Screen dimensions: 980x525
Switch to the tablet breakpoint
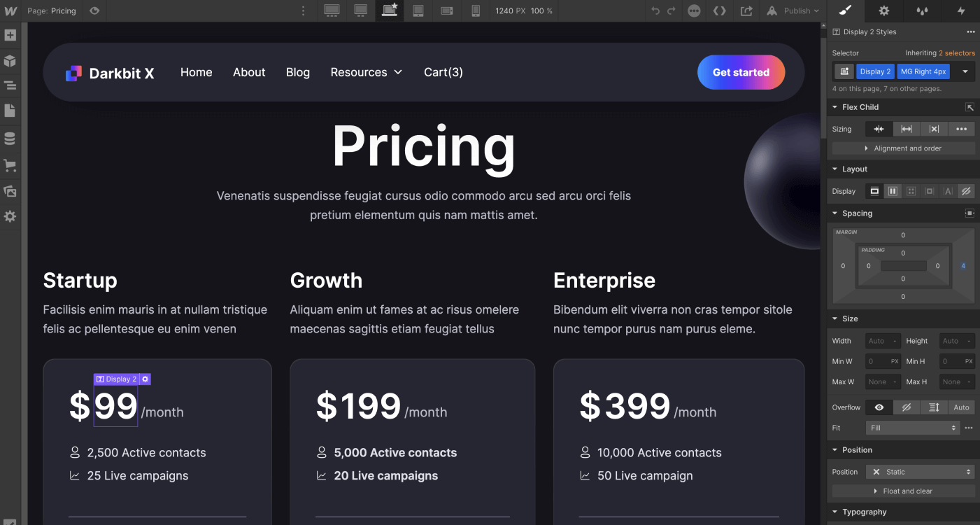418,10
